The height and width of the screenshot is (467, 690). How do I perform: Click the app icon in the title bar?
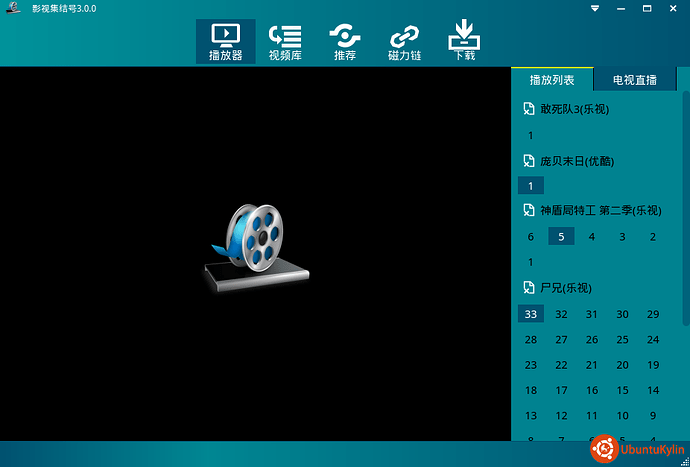pyautogui.click(x=12, y=8)
